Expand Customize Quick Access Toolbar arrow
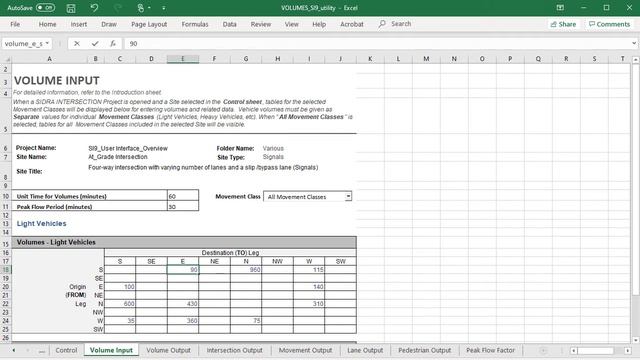 coord(164,8)
